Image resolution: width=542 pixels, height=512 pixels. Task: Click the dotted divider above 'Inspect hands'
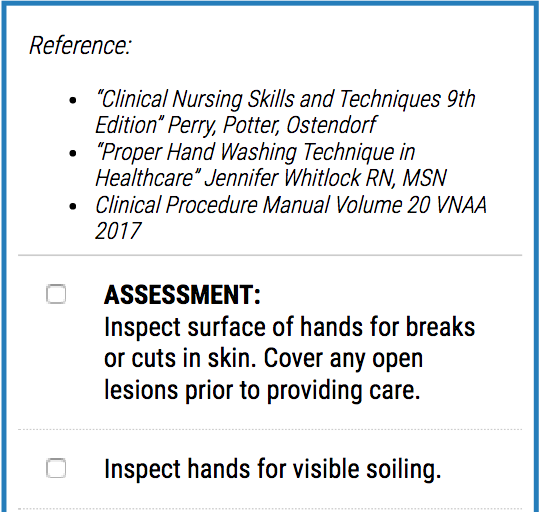(270, 429)
